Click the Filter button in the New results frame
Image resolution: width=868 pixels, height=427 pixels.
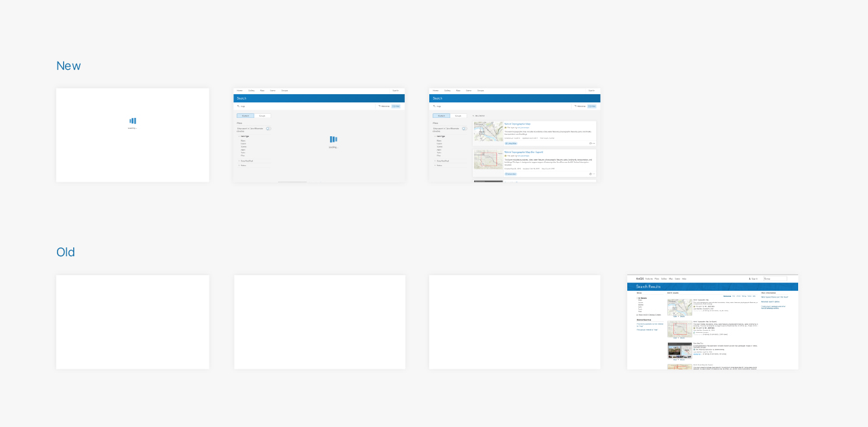coord(592,106)
